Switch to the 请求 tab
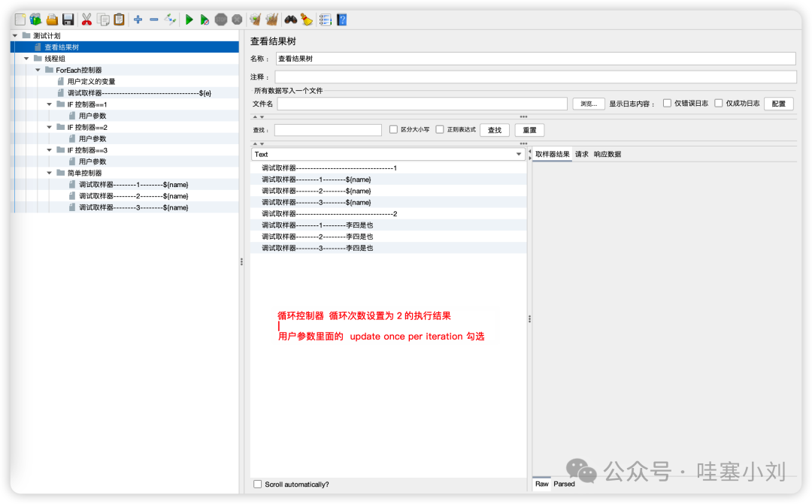 (x=581, y=154)
